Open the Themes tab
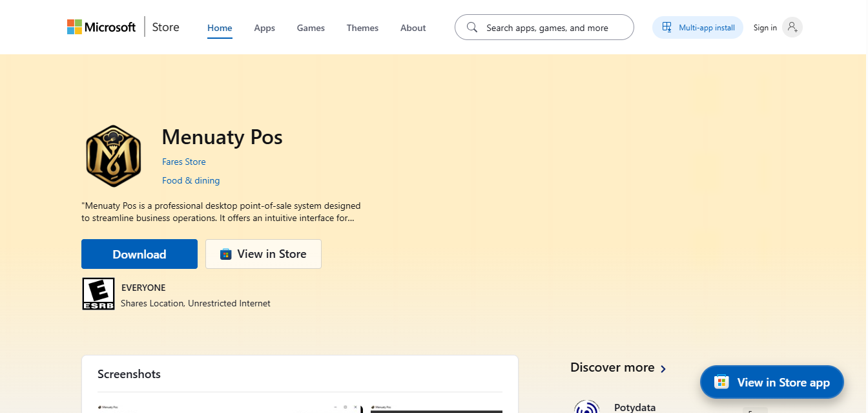This screenshot has width=868, height=413. coord(362,28)
